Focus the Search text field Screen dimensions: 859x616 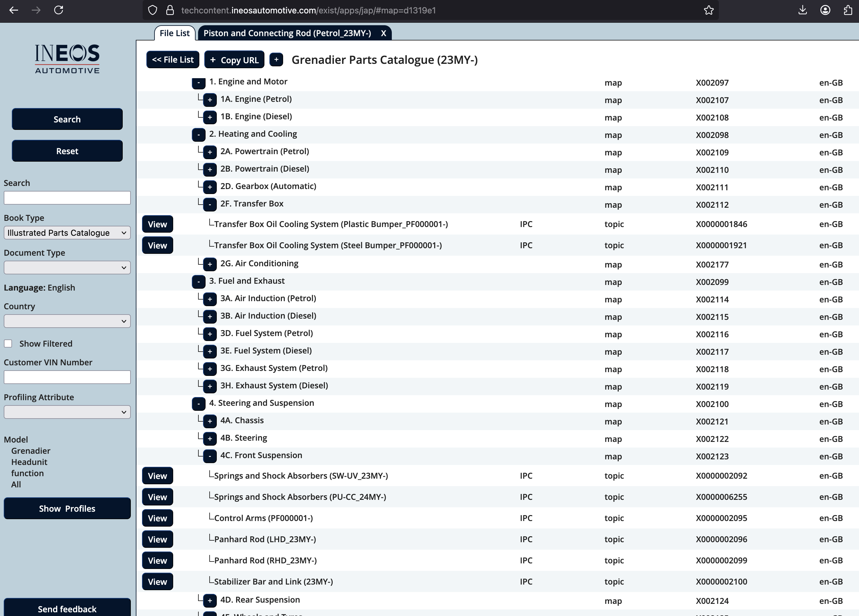click(67, 198)
